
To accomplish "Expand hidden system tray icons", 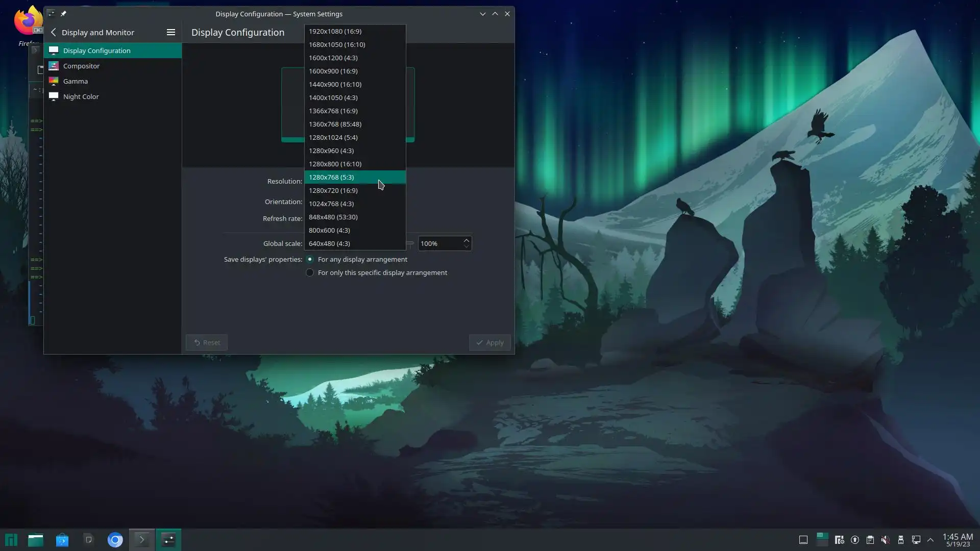I will coord(930,540).
